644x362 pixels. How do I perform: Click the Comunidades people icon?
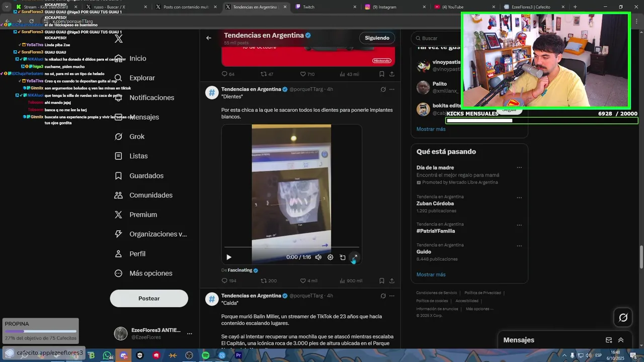(118, 195)
